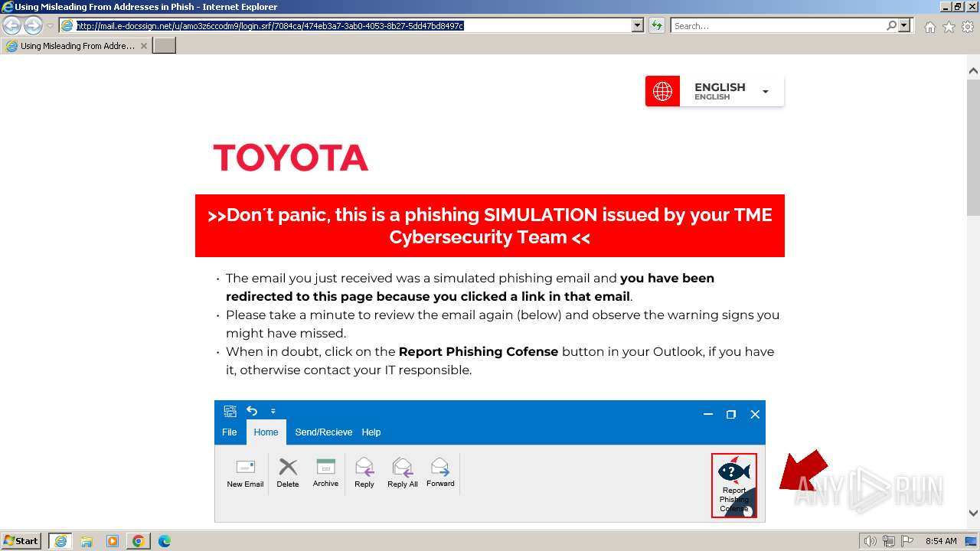Image resolution: width=980 pixels, height=551 pixels.
Task: Click the Delete X icon
Action: (x=288, y=467)
